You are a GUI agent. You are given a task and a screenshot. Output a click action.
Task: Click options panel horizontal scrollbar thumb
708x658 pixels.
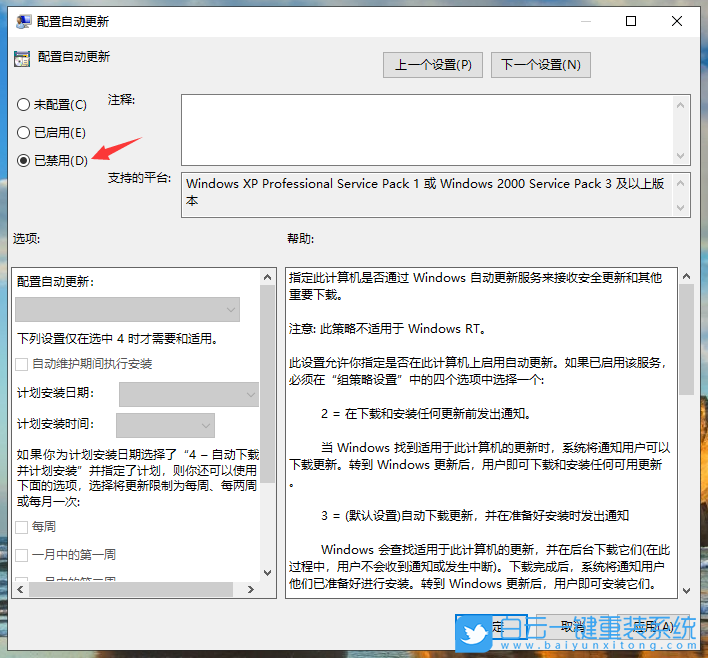pyautogui.click(x=131, y=589)
